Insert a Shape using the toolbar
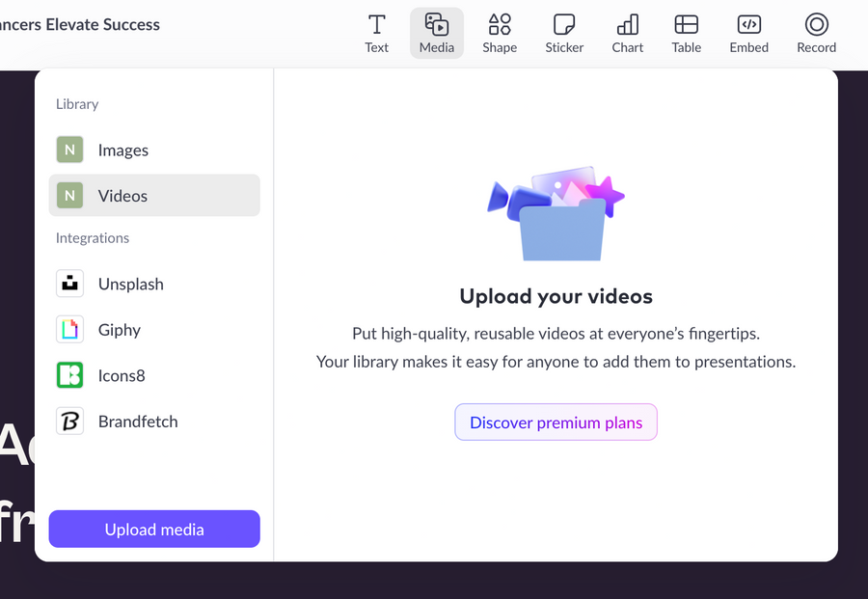 [x=500, y=32]
